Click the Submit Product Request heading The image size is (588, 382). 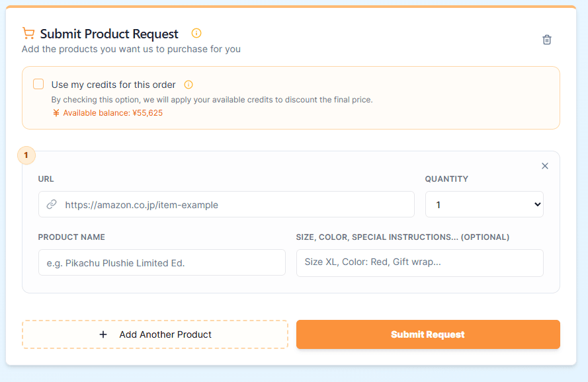[109, 34]
